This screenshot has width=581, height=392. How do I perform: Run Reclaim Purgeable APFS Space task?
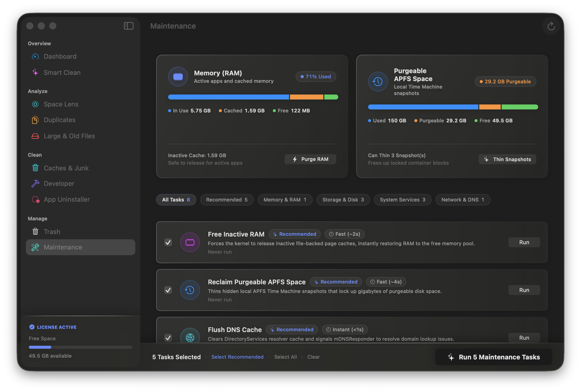click(524, 290)
